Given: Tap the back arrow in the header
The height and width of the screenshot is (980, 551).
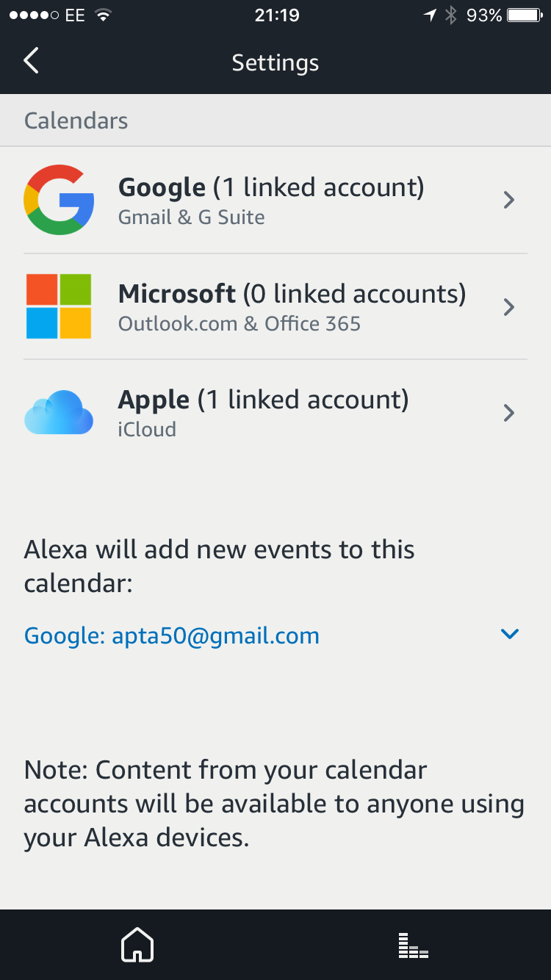Looking at the screenshot, I should coord(31,61).
